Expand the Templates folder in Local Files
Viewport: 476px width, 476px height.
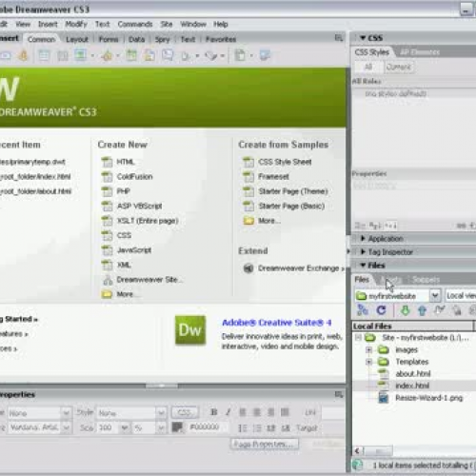pyautogui.click(x=368, y=362)
